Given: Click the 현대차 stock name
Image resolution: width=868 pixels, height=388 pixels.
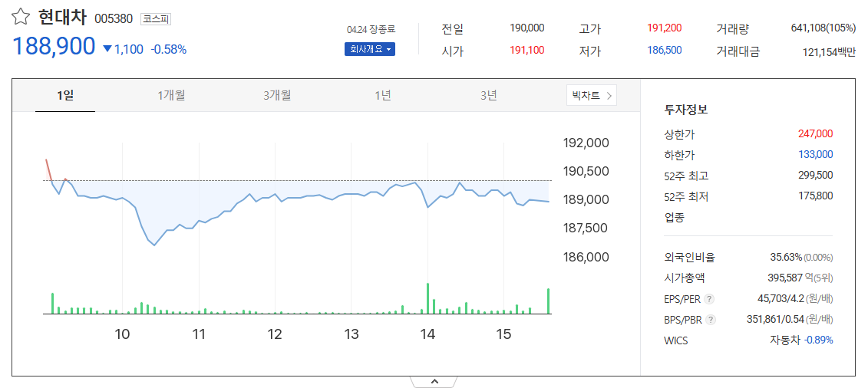Looking at the screenshot, I should coord(63,18).
